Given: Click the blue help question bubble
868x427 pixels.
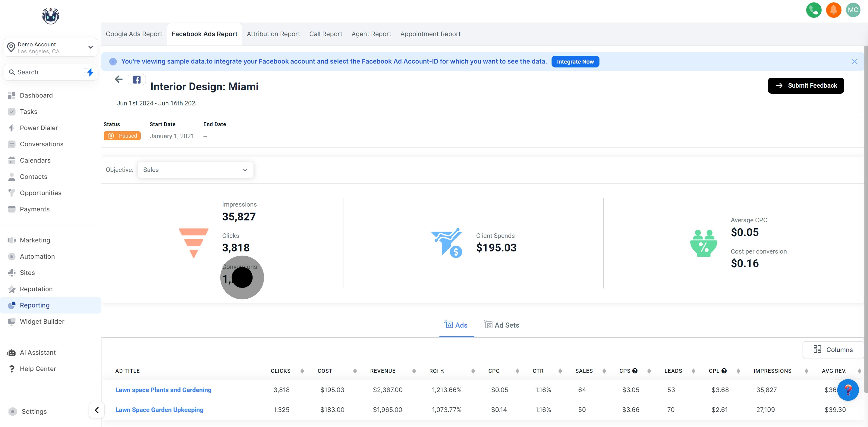Looking at the screenshot, I should (848, 390).
